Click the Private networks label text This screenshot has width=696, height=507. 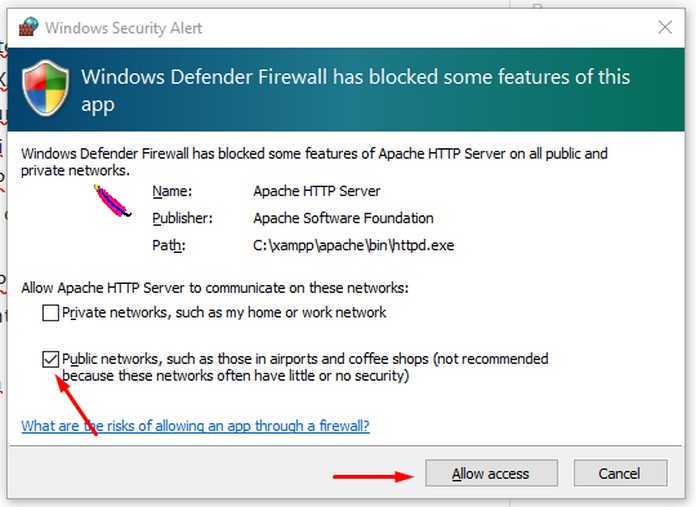(224, 313)
